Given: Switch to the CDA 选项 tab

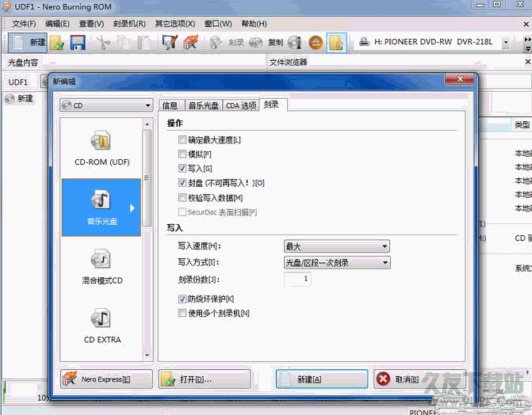Looking at the screenshot, I should point(240,105).
